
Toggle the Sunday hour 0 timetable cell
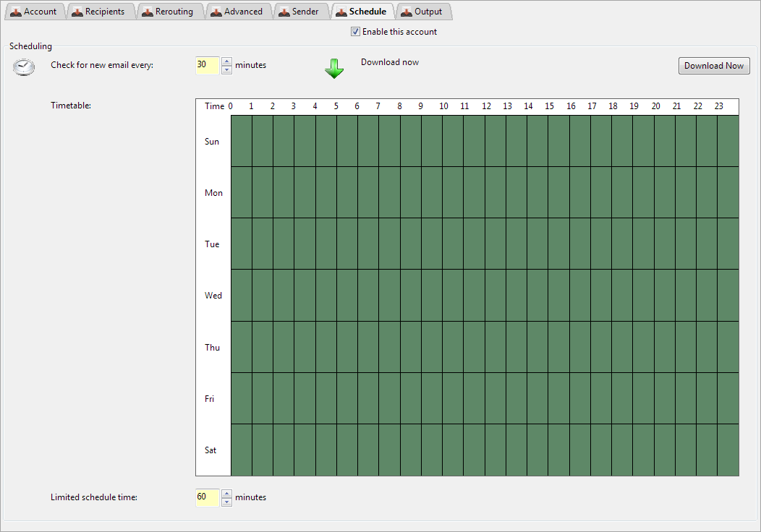coord(241,141)
